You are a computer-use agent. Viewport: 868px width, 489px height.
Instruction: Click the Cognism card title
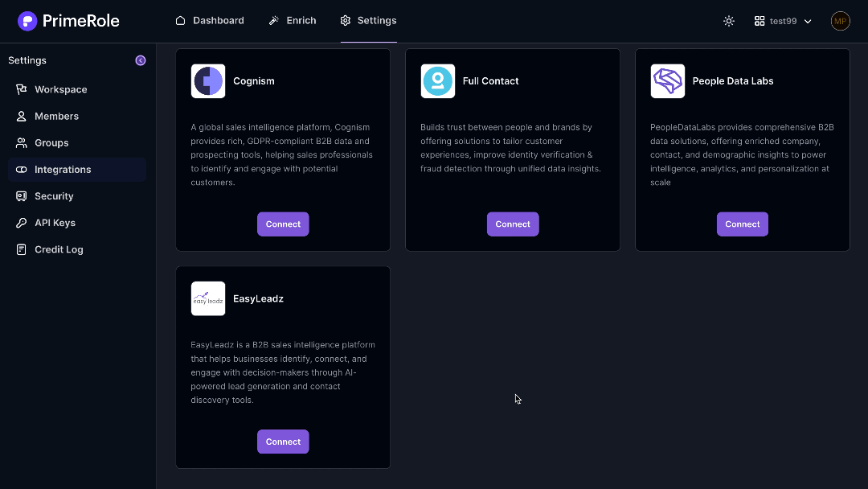pyautogui.click(x=253, y=81)
